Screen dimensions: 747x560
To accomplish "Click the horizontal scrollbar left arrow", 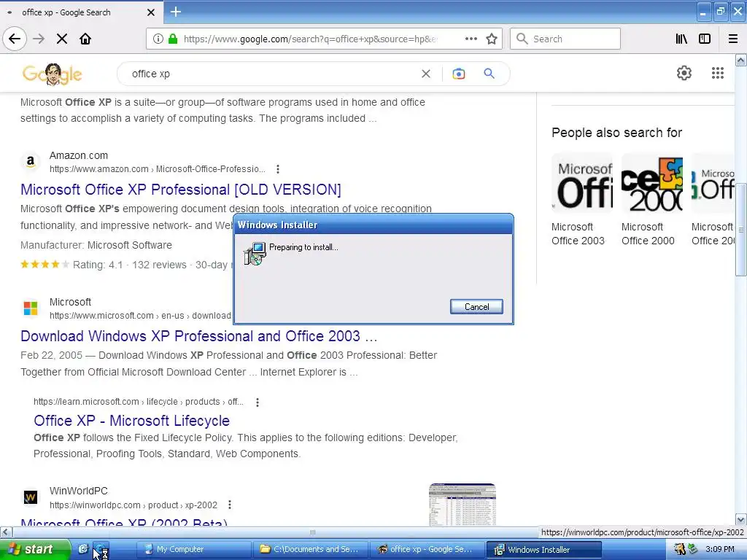I will coord(6,532).
